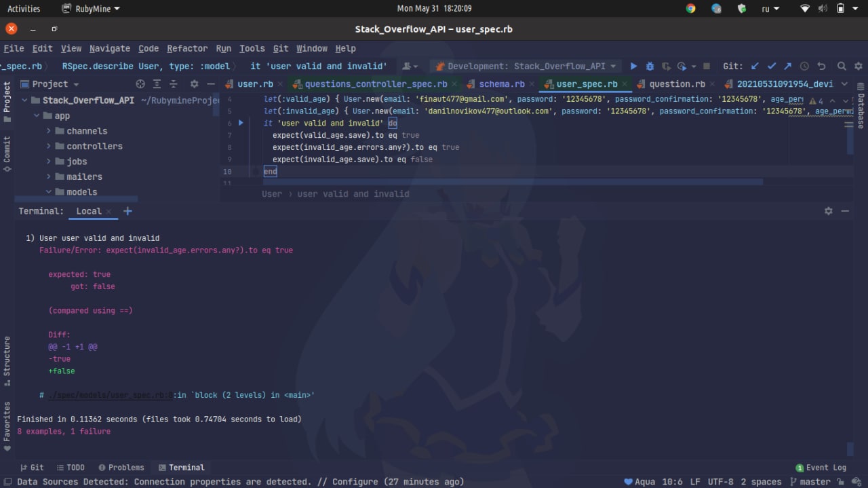Open IDE settings gear in main toolbar

859,66
